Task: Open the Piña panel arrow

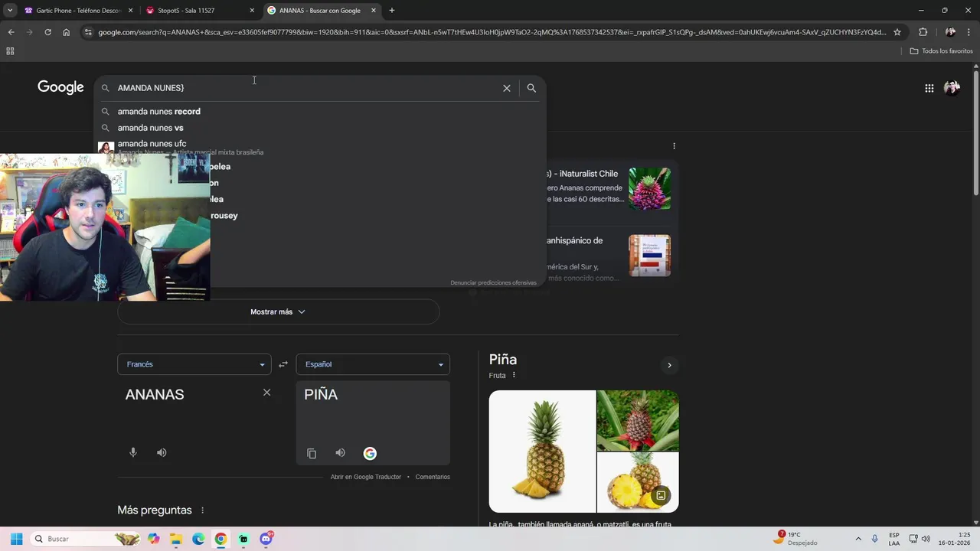Action: click(669, 365)
